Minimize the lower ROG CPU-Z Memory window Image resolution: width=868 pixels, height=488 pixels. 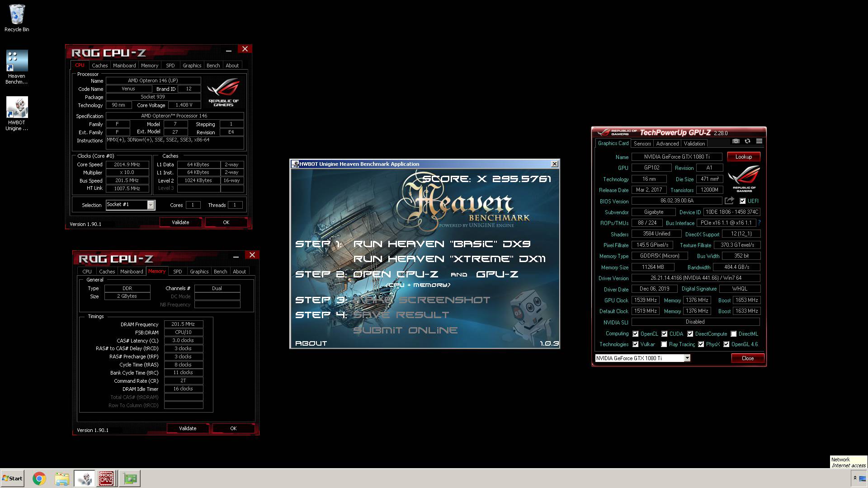point(236,256)
